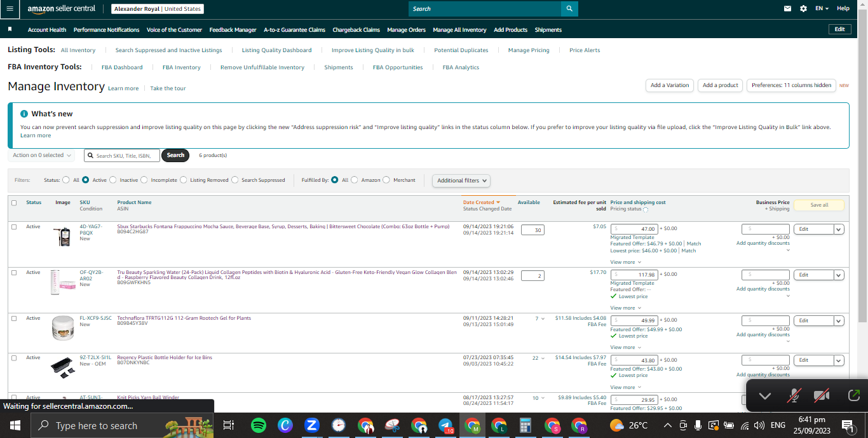Open the Calculator from the taskbar
The height and width of the screenshot is (438, 868).
tap(526, 425)
